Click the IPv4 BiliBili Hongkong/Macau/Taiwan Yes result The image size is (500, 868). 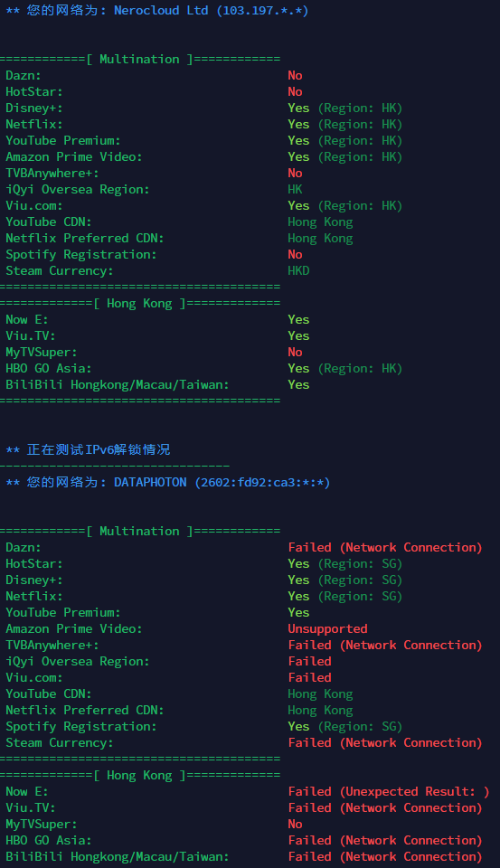click(x=298, y=385)
